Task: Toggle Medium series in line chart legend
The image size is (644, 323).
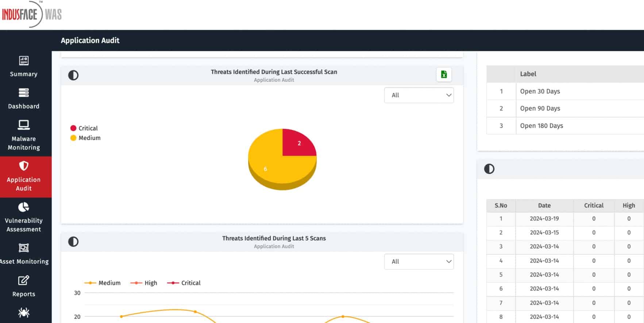Action: [102, 283]
